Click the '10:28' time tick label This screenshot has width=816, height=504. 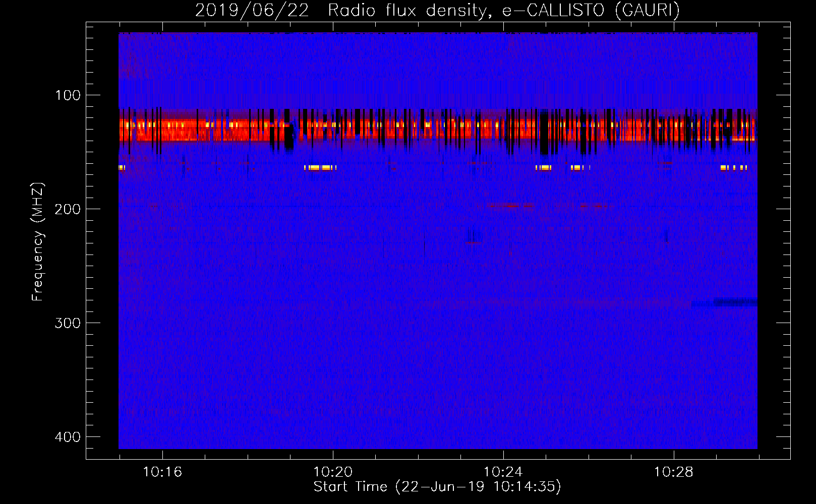click(674, 472)
